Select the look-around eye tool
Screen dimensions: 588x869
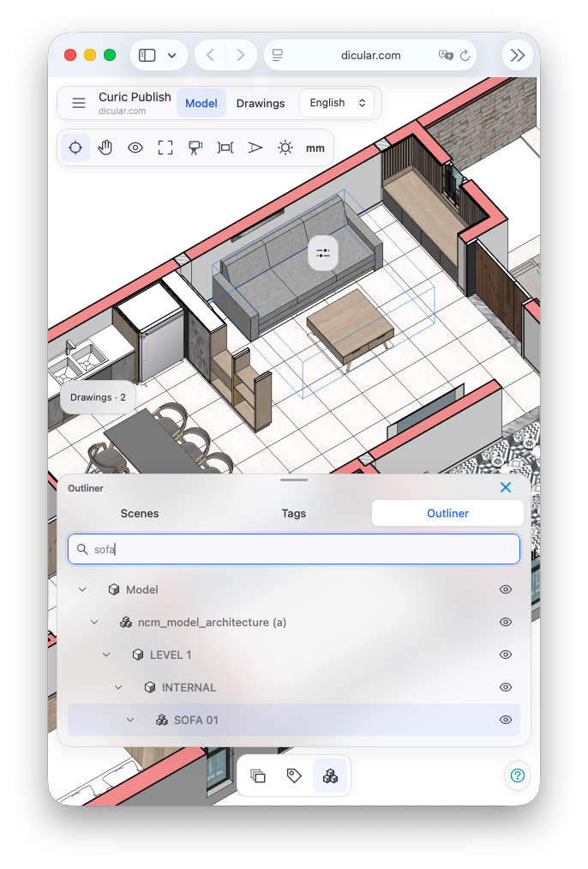[135, 148]
